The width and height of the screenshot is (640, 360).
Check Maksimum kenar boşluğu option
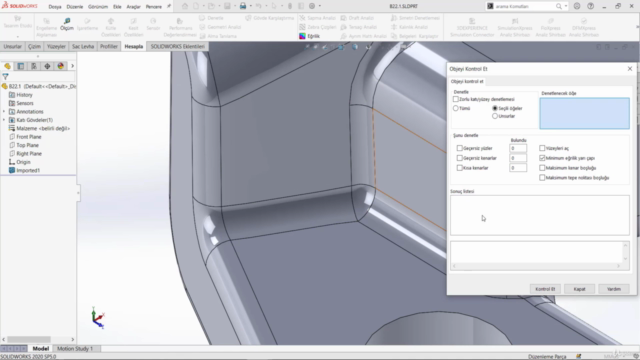click(x=542, y=168)
